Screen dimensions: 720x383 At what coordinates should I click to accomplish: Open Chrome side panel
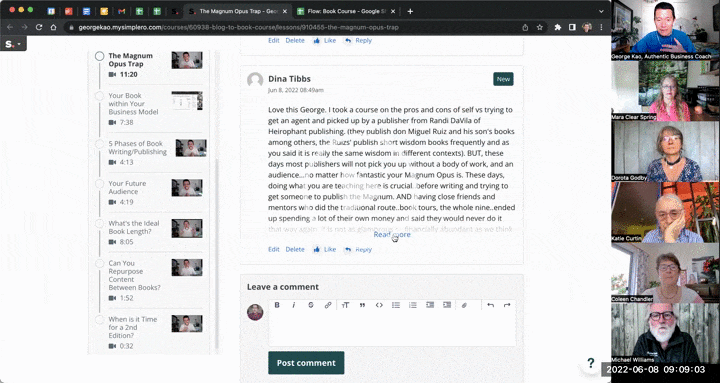point(572,27)
